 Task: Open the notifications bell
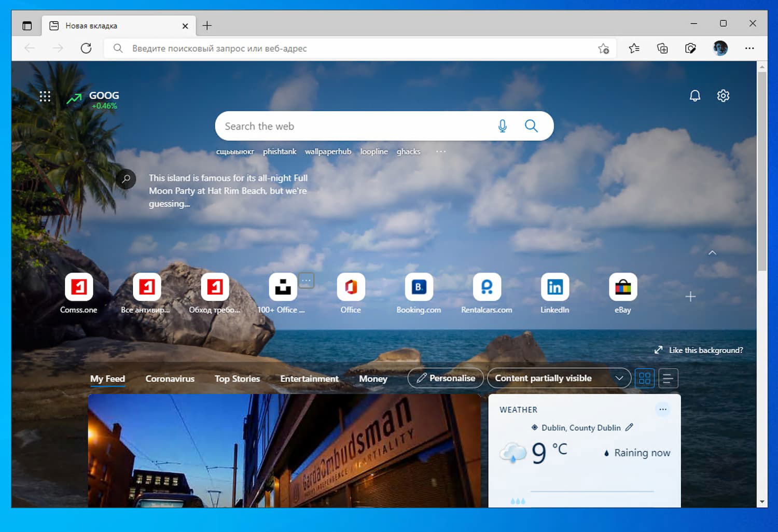(x=695, y=95)
